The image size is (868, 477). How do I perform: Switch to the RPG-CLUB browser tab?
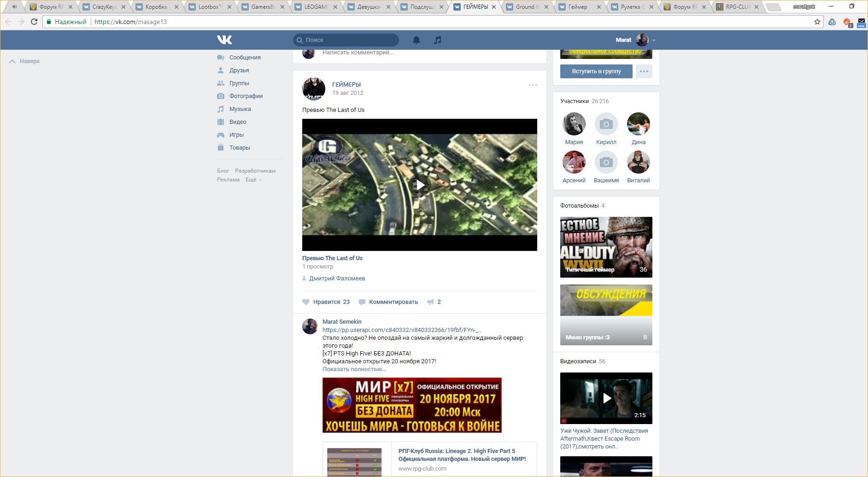[737, 7]
